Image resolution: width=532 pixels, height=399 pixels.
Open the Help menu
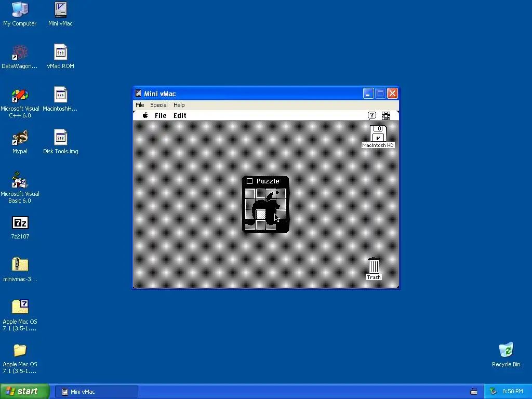pyautogui.click(x=179, y=105)
